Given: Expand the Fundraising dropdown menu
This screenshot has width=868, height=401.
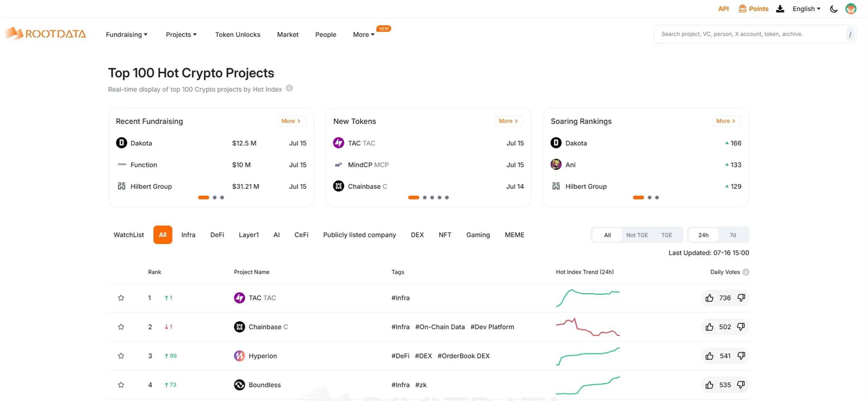Looking at the screenshot, I should pos(126,34).
